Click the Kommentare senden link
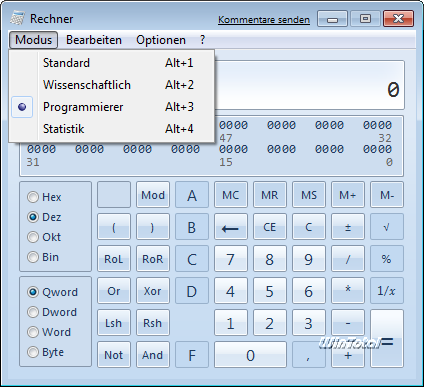424x387 pixels. 264,20
